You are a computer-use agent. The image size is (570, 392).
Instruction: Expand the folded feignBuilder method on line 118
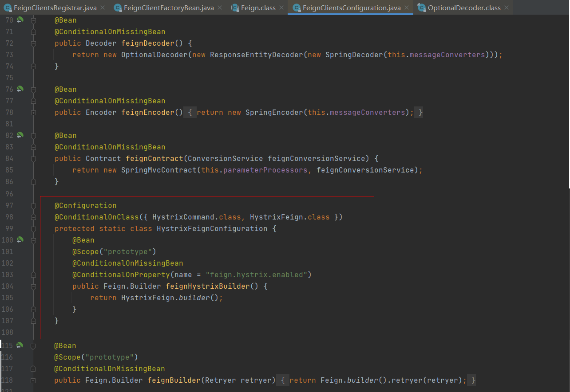click(33, 380)
